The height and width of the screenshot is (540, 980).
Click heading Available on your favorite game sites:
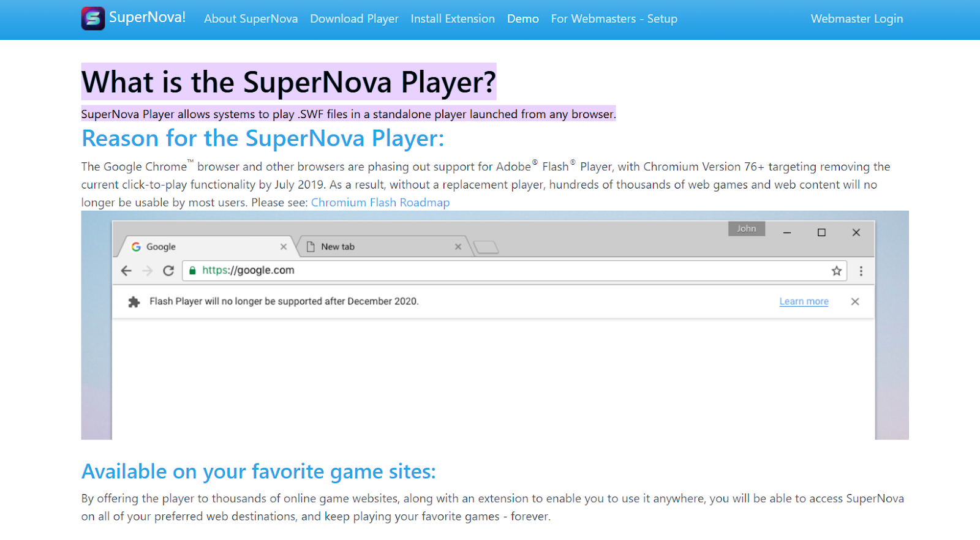[258, 471]
